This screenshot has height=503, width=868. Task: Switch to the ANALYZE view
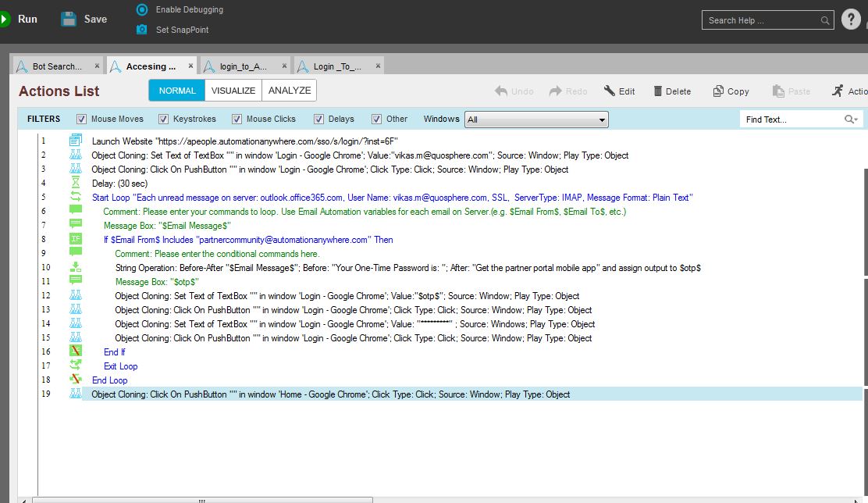(290, 91)
